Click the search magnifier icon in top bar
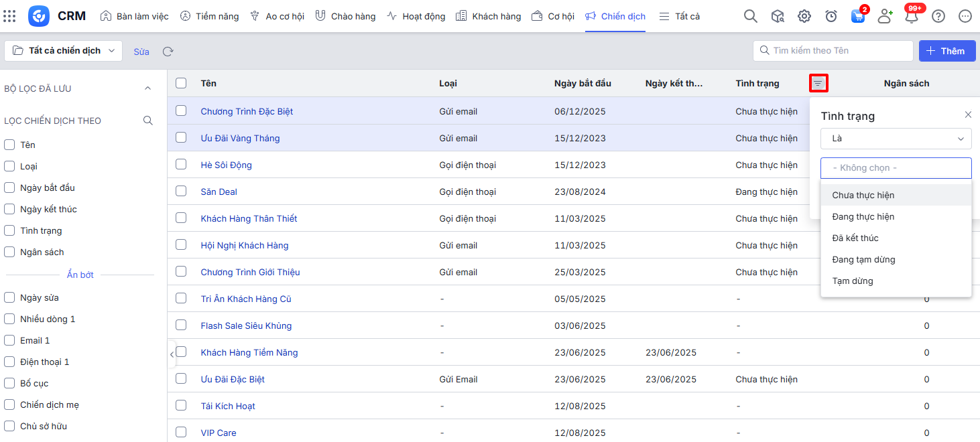Image resolution: width=980 pixels, height=442 pixels. pos(751,16)
